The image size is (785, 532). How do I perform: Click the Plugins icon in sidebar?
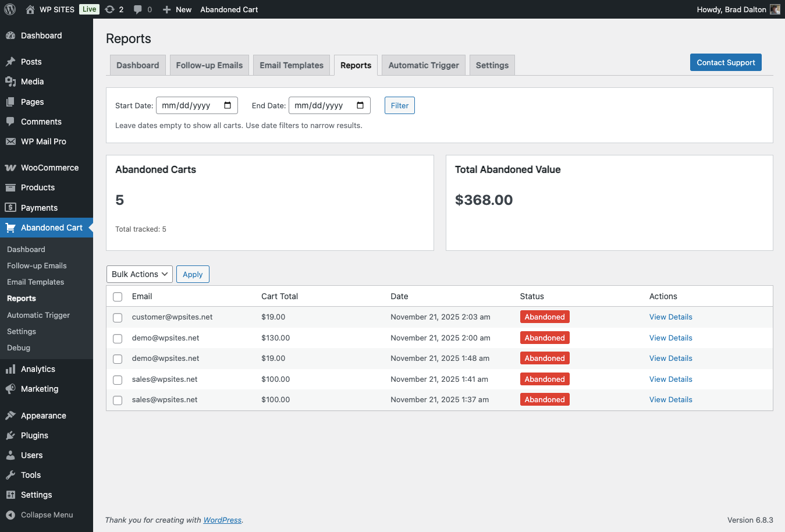[x=10, y=435]
